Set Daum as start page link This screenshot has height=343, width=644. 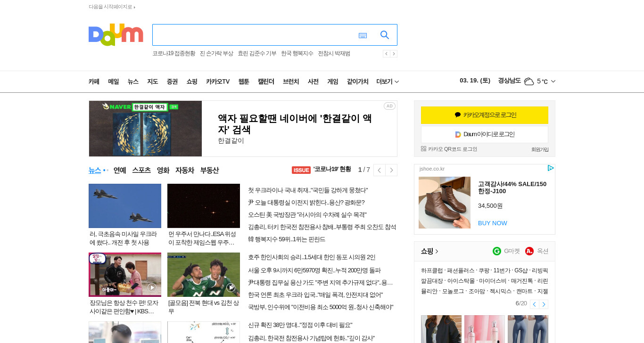(112, 7)
